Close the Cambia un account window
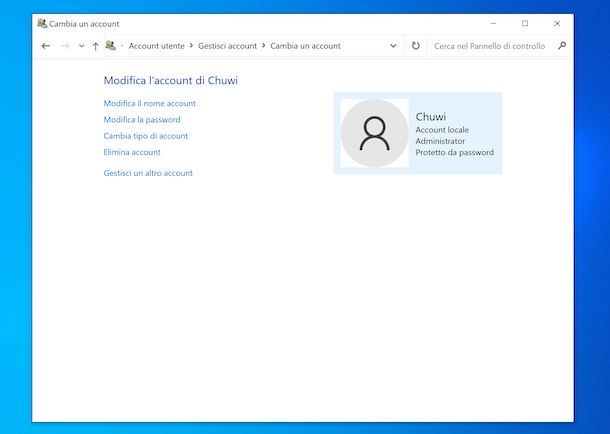The width and height of the screenshot is (610, 434). pyautogui.click(x=557, y=23)
